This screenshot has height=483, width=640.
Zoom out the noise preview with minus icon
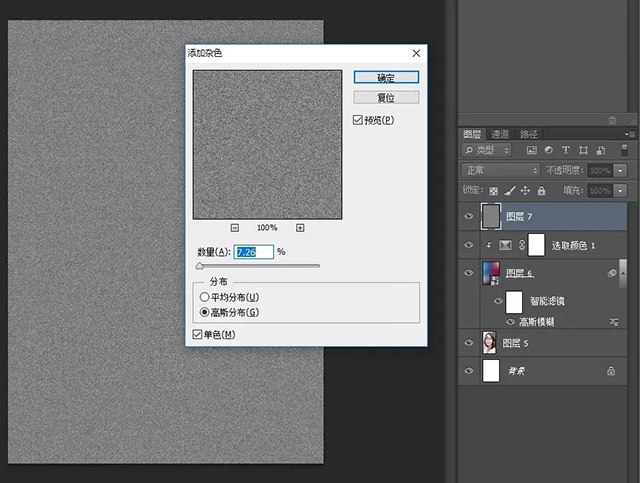234,228
